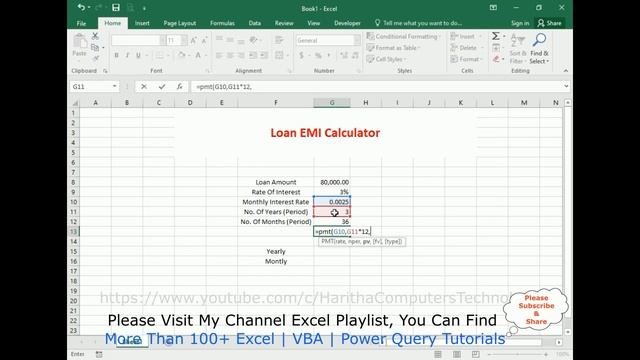The width and height of the screenshot is (640, 360).
Task: Switch to the Data tab
Action: pyautogui.click(x=255, y=23)
